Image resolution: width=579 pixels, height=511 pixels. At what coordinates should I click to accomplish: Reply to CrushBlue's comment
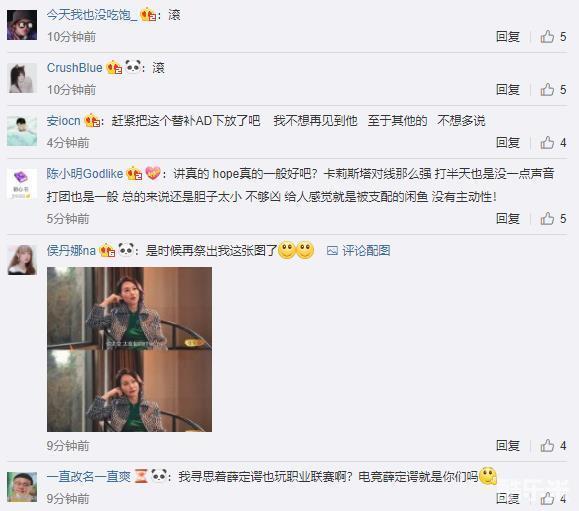pos(508,89)
